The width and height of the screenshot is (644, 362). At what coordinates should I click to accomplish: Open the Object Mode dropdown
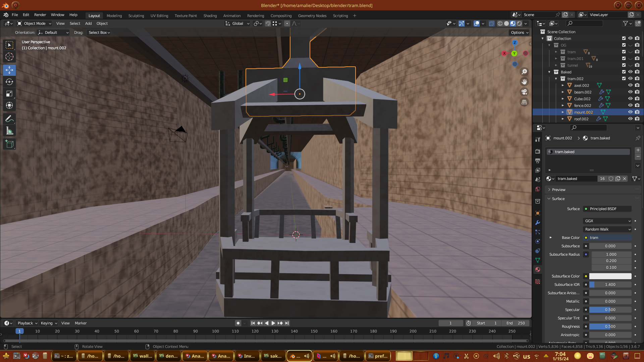pos(34,23)
